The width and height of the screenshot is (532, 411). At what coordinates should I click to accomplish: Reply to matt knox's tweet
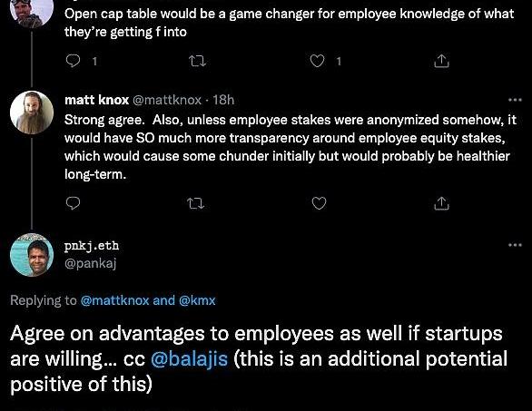pos(73,203)
